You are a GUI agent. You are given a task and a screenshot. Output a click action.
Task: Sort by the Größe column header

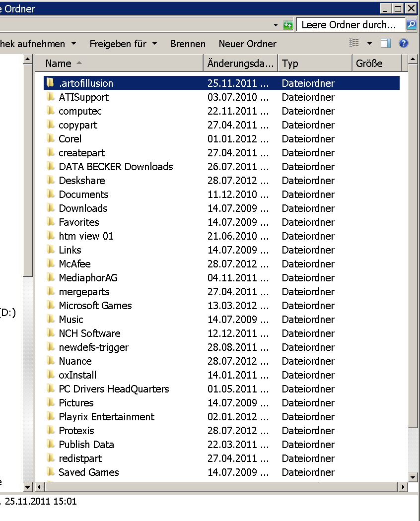click(x=377, y=63)
